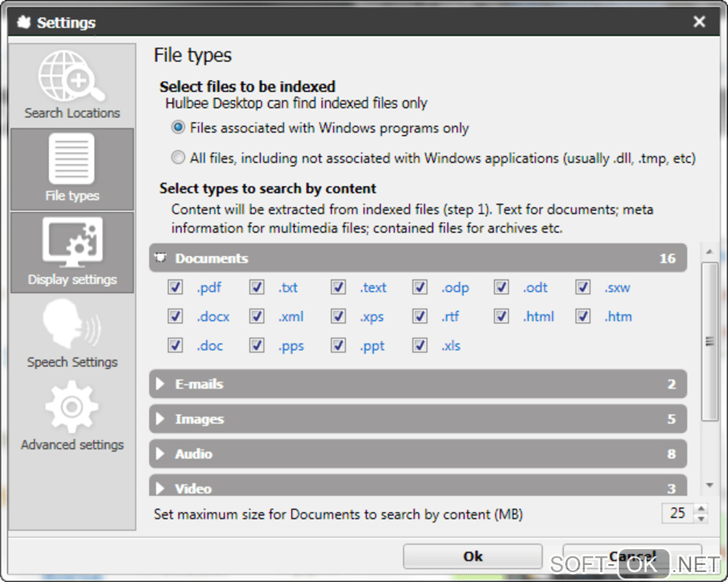Click the .docx extension link
Screen dimensions: 728x582
tap(213, 317)
